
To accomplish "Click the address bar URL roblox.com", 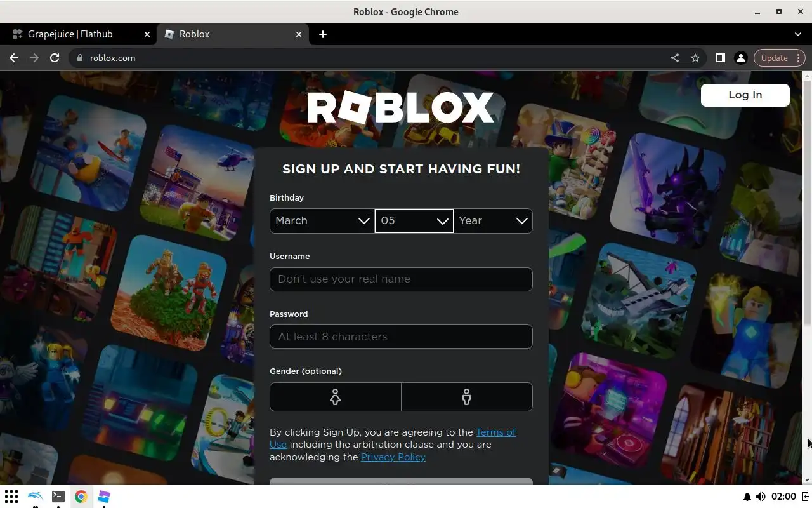I will 112,58.
